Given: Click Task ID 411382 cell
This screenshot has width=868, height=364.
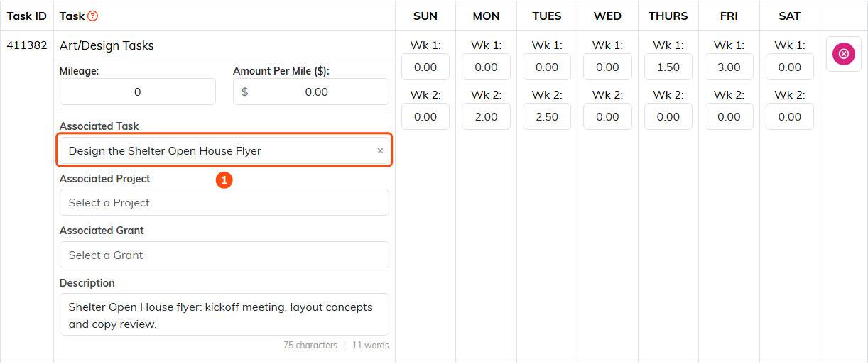Looking at the screenshot, I should click(x=27, y=45).
